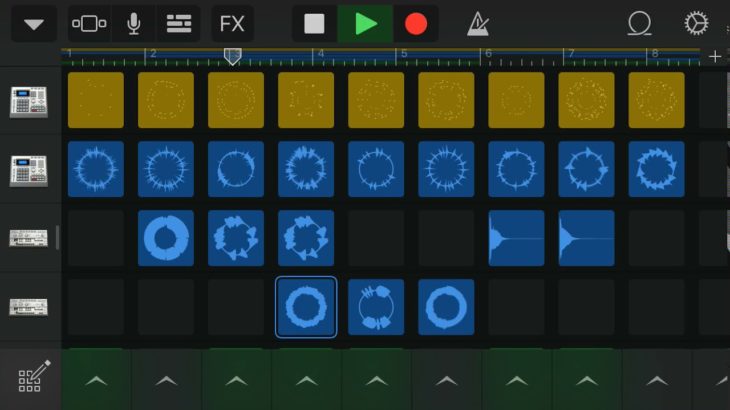Trigger yellow loop cell in column five
This screenshot has height=410, width=730.
point(376,100)
